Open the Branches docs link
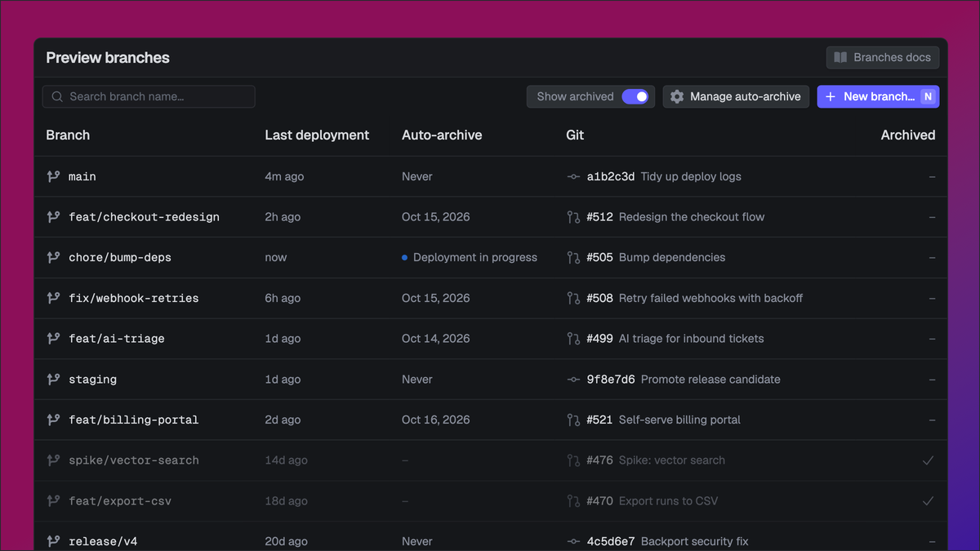This screenshot has height=551, width=980. click(x=883, y=57)
